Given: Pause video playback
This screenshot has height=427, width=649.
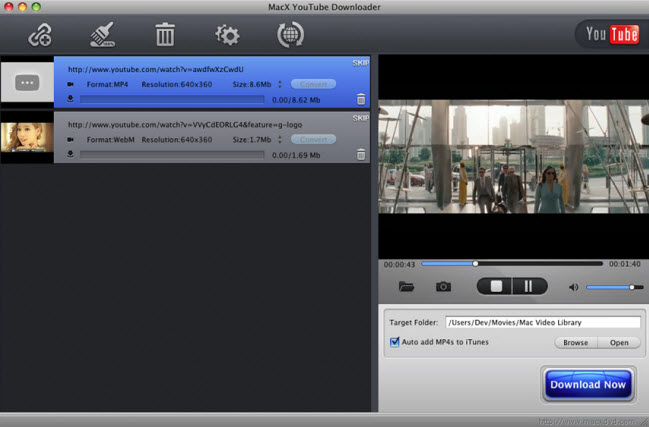Looking at the screenshot, I should tap(530, 286).
